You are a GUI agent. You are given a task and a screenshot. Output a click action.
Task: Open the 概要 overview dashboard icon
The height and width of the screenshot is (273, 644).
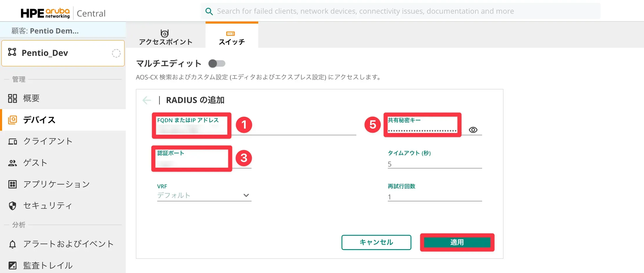point(13,98)
